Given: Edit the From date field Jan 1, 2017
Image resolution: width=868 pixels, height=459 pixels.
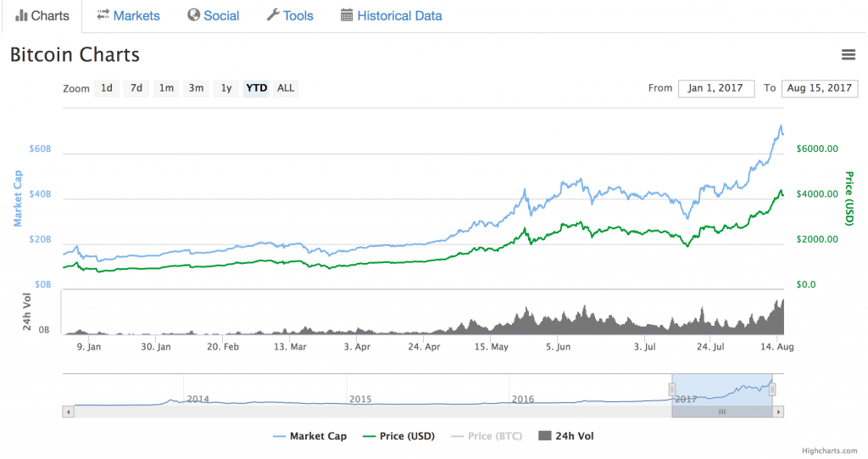Looking at the screenshot, I should pyautogui.click(x=715, y=88).
